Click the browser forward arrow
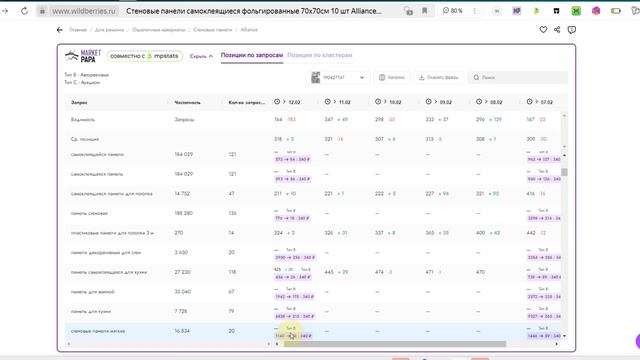Viewport: 640px width, 360px height. (x=5, y=11)
